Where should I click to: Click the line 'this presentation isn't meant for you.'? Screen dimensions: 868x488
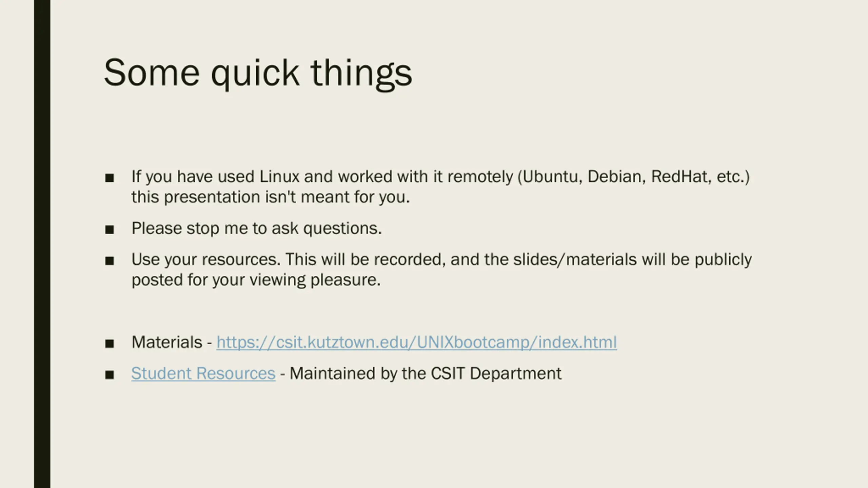pos(271,197)
